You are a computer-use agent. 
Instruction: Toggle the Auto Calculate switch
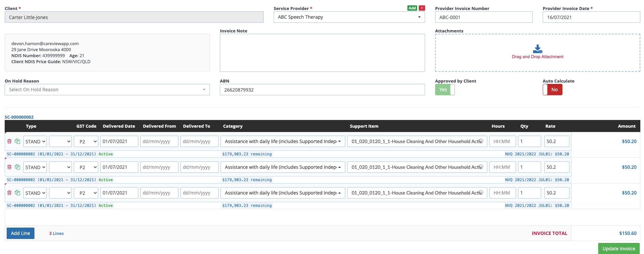click(x=552, y=90)
